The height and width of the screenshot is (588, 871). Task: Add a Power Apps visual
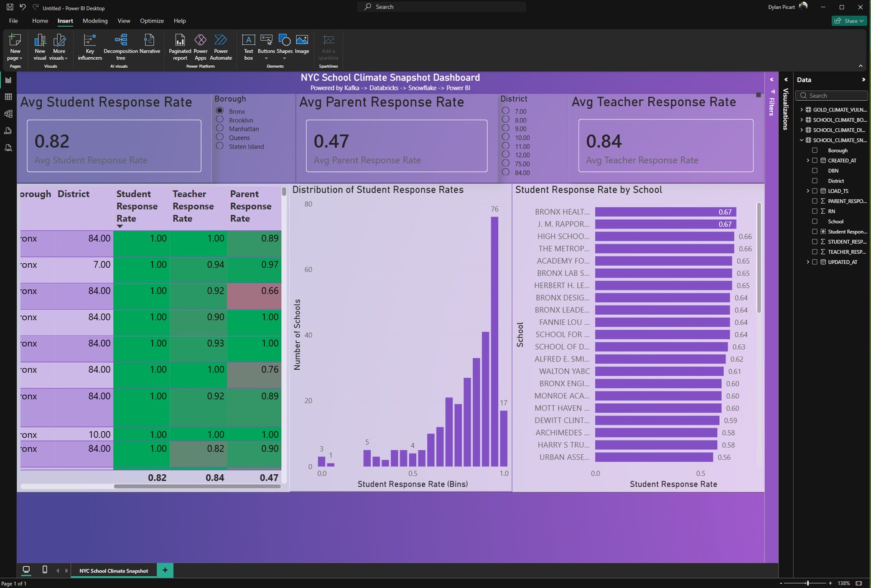(x=200, y=47)
